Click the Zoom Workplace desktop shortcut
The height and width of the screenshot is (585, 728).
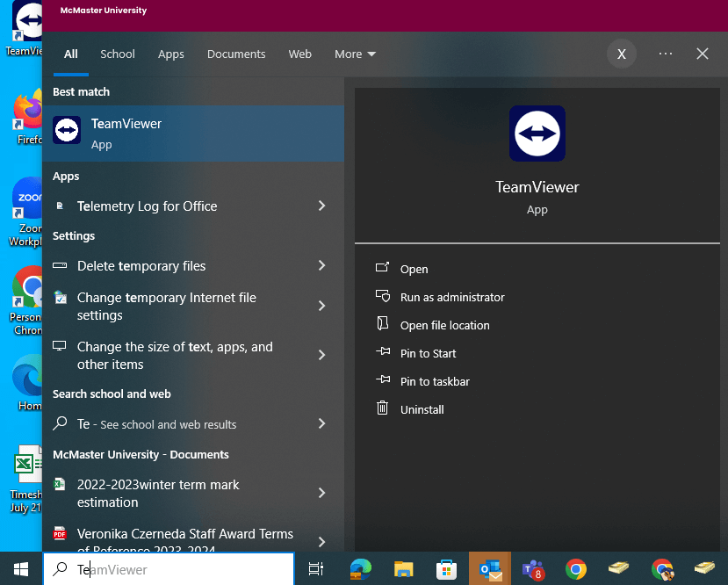click(x=27, y=212)
